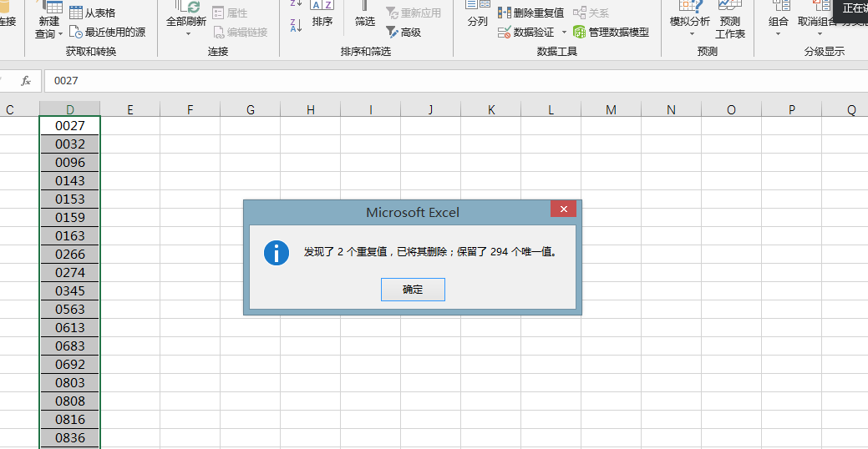Select cell containing 0096
868x449 pixels.
69,162
